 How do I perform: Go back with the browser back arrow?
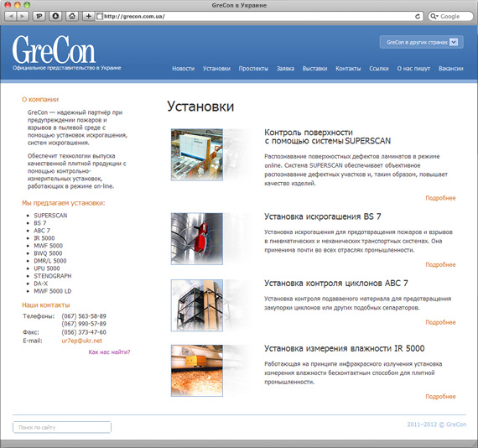coord(11,16)
